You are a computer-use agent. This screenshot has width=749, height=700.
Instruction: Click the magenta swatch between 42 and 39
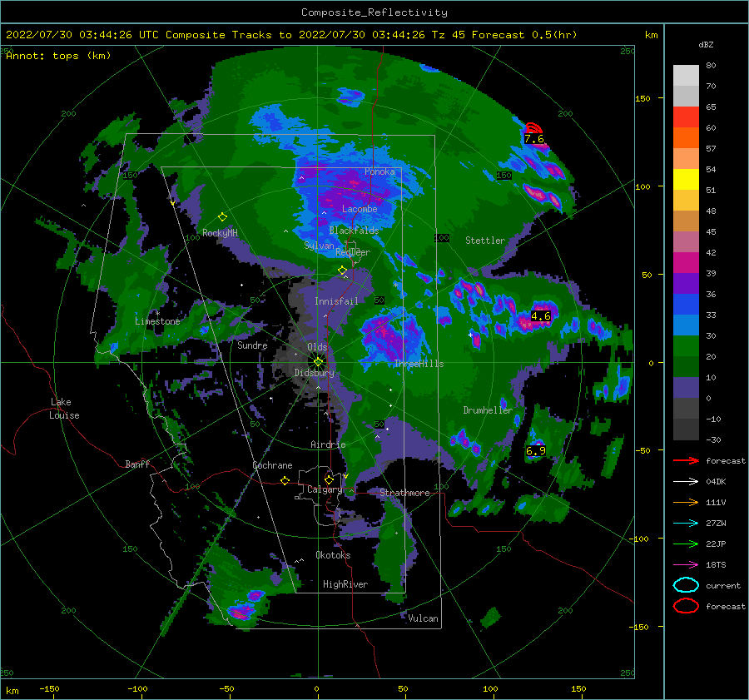pos(686,263)
